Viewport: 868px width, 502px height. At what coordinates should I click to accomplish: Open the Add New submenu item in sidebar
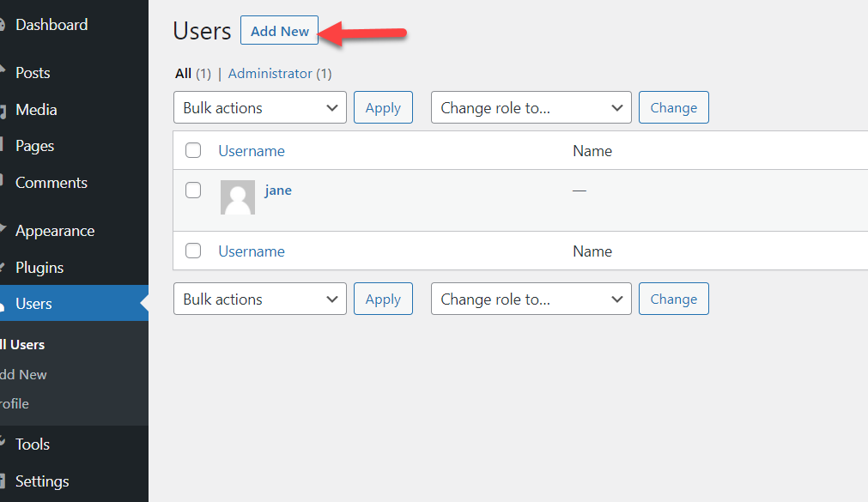click(x=23, y=374)
